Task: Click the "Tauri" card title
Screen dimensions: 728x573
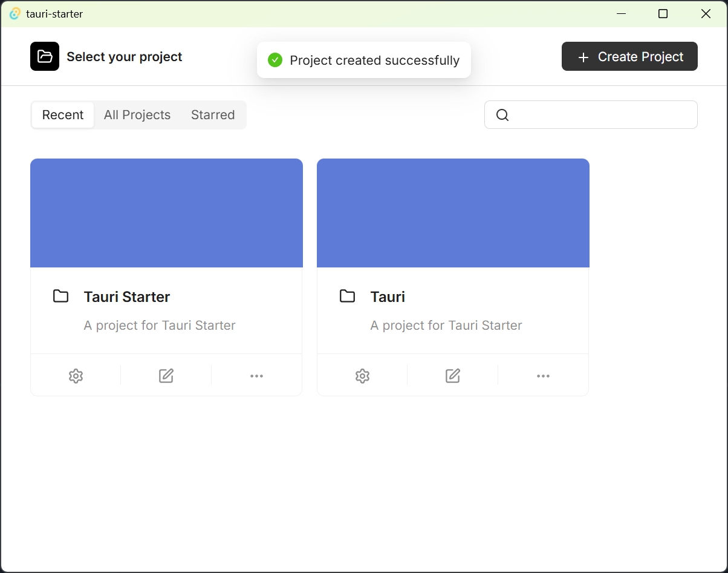Action: (x=388, y=296)
